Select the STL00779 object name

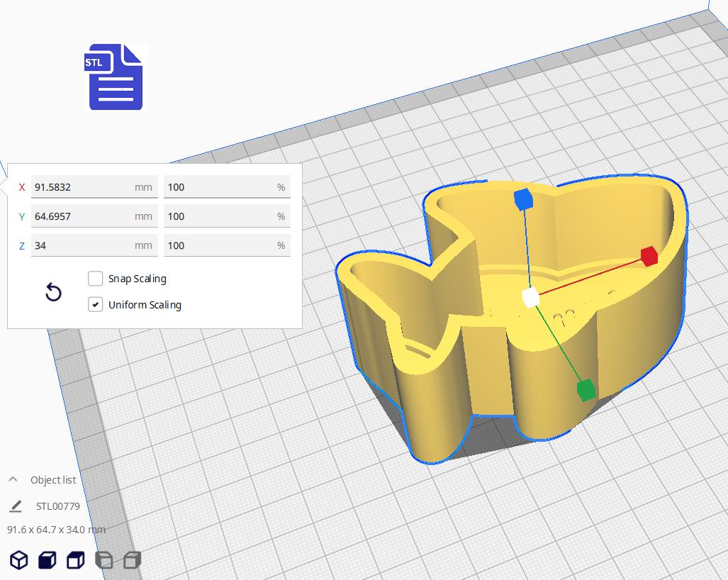[x=58, y=506]
